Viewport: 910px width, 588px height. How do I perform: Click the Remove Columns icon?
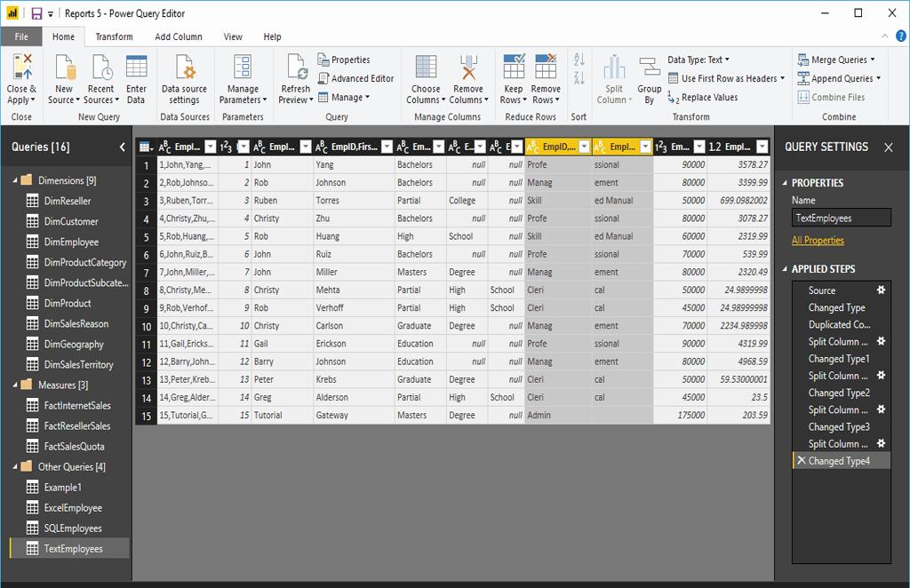coord(468,67)
